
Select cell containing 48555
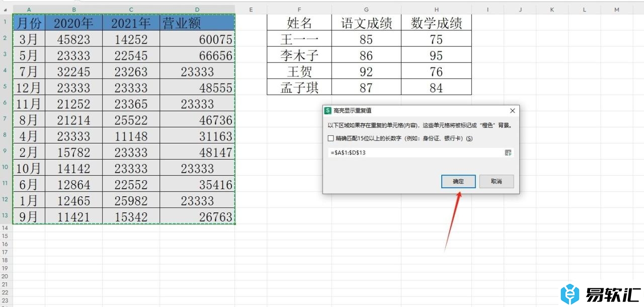coord(197,88)
